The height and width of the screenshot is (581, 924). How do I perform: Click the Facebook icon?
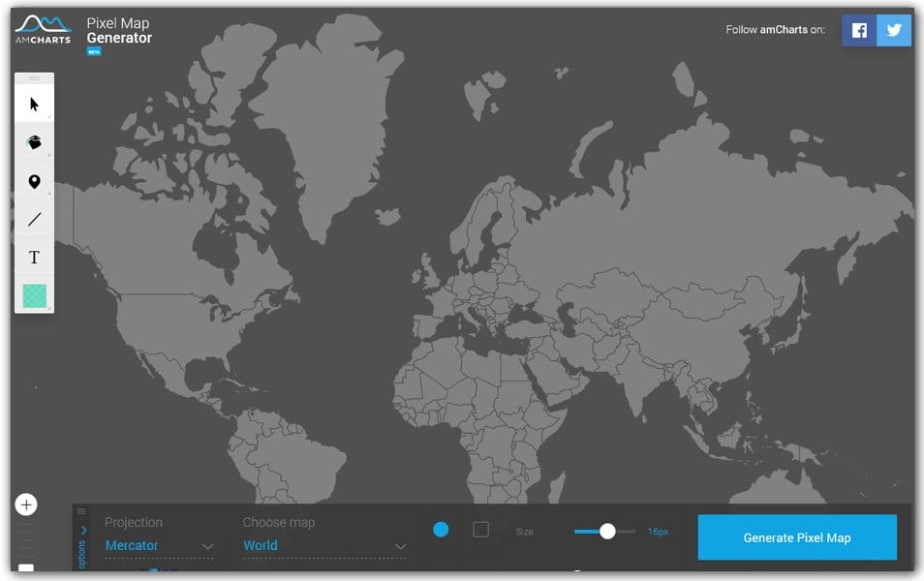pyautogui.click(x=858, y=30)
